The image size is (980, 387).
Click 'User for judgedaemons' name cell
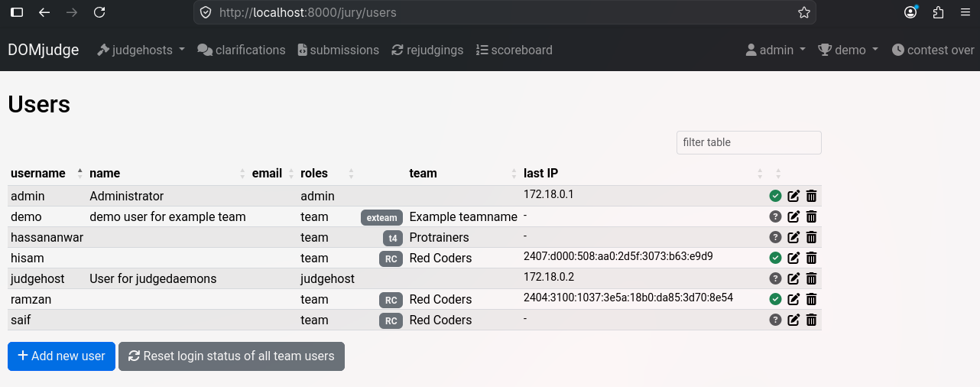(153, 278)
